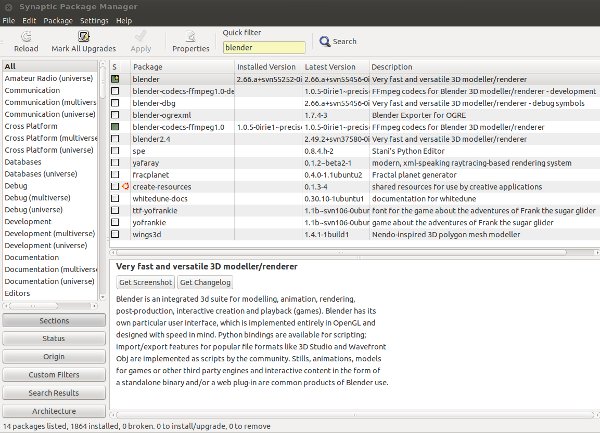Click the close button of Synaptic window
Screen dimensions: 600x433
[x=9, y=7]
